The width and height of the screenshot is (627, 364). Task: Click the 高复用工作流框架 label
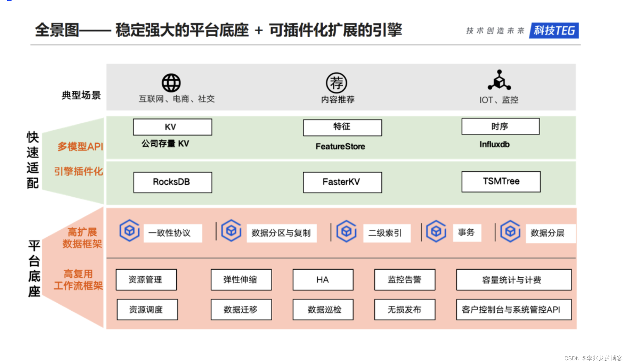[78, 280]
